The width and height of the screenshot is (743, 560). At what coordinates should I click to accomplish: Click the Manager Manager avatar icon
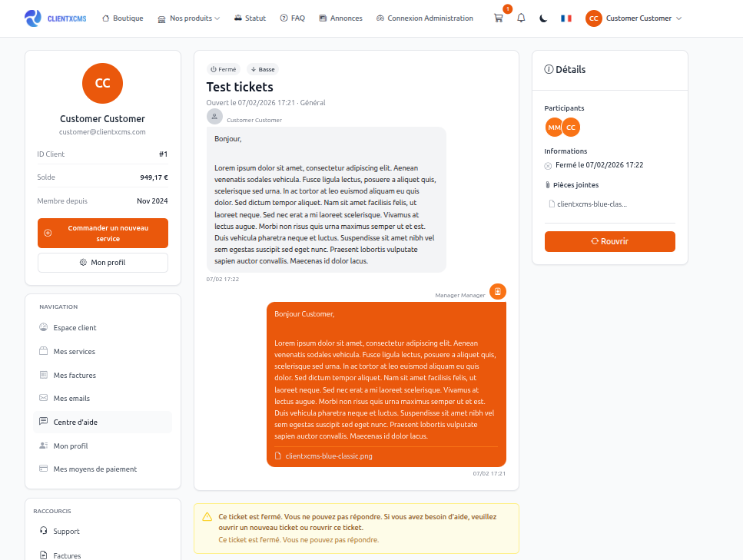coord(498,291)
